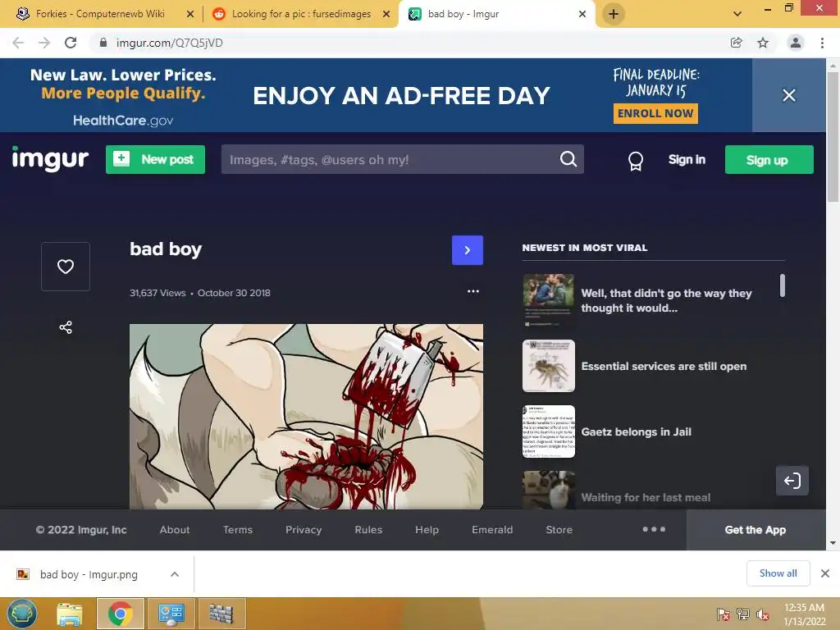Switch to Forkies - Computernewb Wiki tab
Screen dimensions: 840x630
coord(99,14)
